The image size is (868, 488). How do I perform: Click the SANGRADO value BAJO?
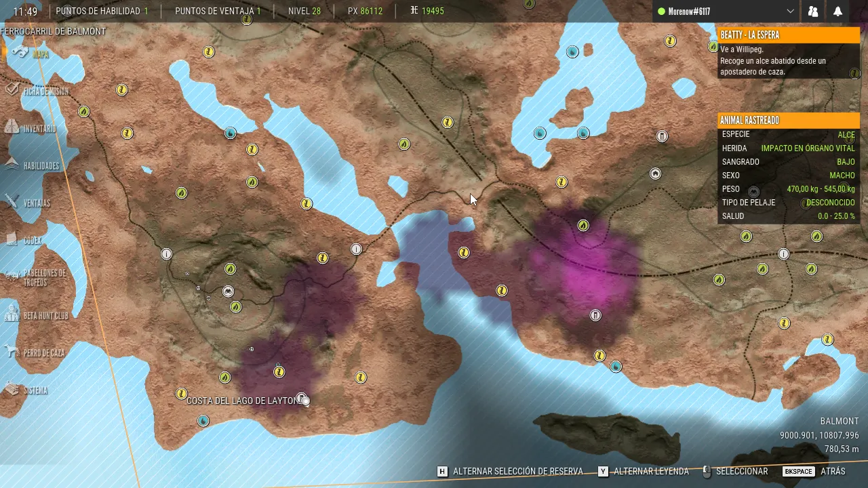click(846, 162)
